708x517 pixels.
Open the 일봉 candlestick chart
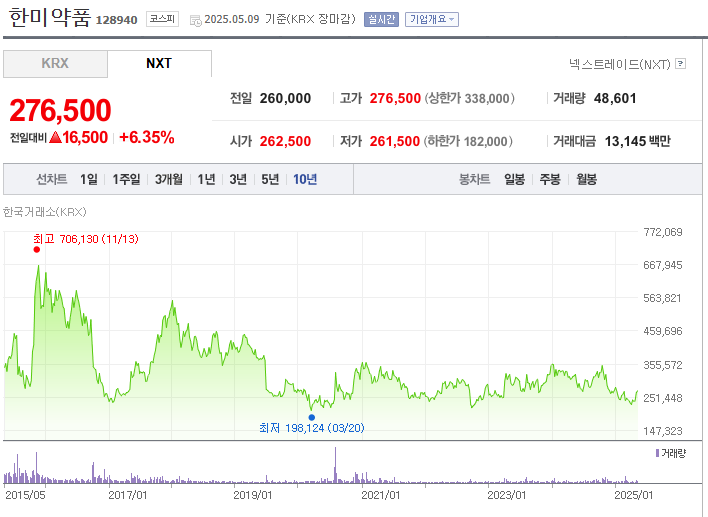point(514,179)
